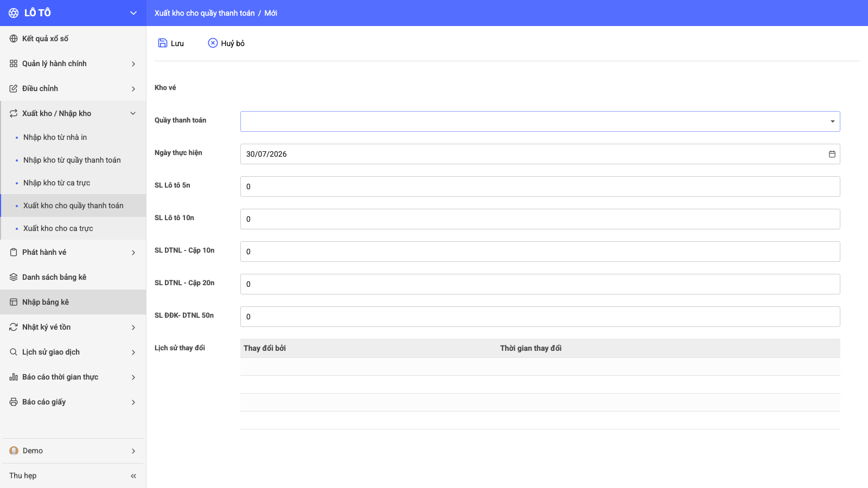
Task: Click the printer icon for Báo cáo giấy
Action: [14, 402]
